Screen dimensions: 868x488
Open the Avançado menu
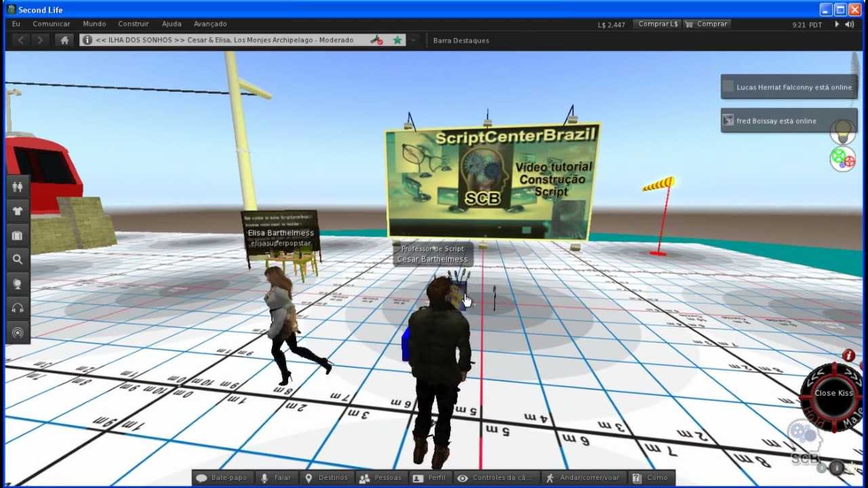point(210,24)
